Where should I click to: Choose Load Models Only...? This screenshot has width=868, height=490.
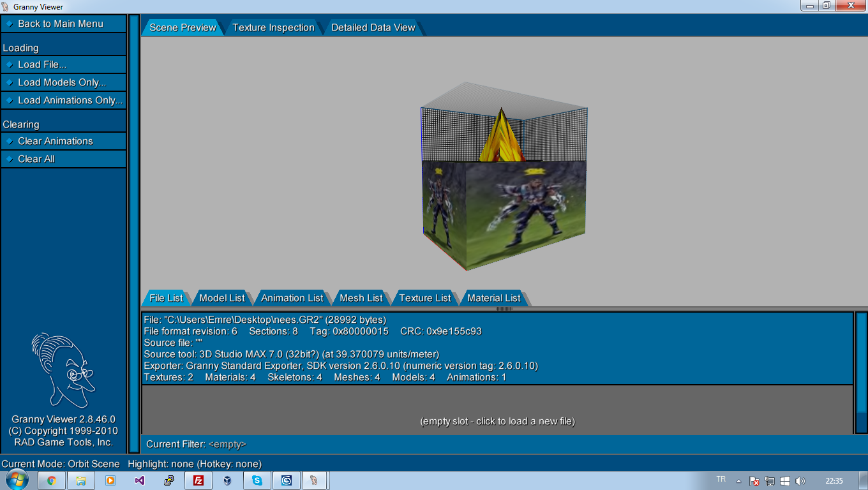point(63,82)
